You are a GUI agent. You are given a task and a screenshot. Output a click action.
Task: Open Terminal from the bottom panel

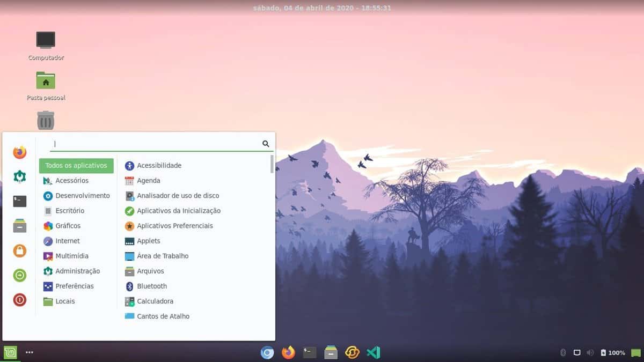pos(310,352)
